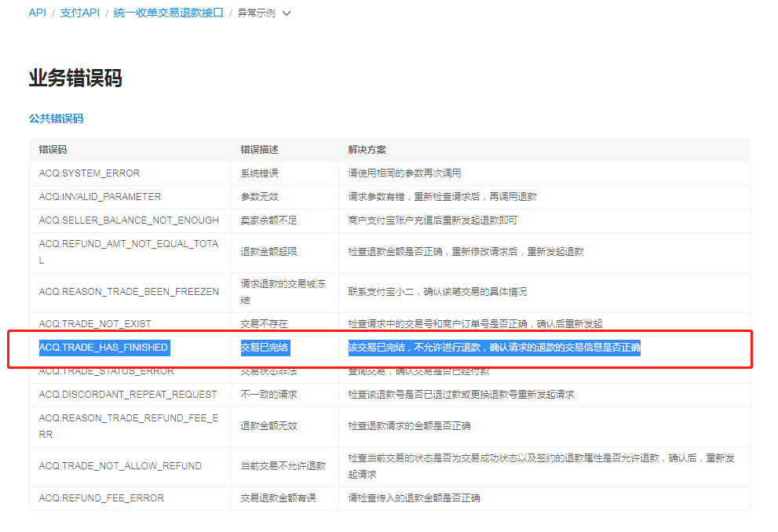778x532 pixels.
Task: Open 统一收单交易退款接口 breadcrumb link
Action: point(168,13)
